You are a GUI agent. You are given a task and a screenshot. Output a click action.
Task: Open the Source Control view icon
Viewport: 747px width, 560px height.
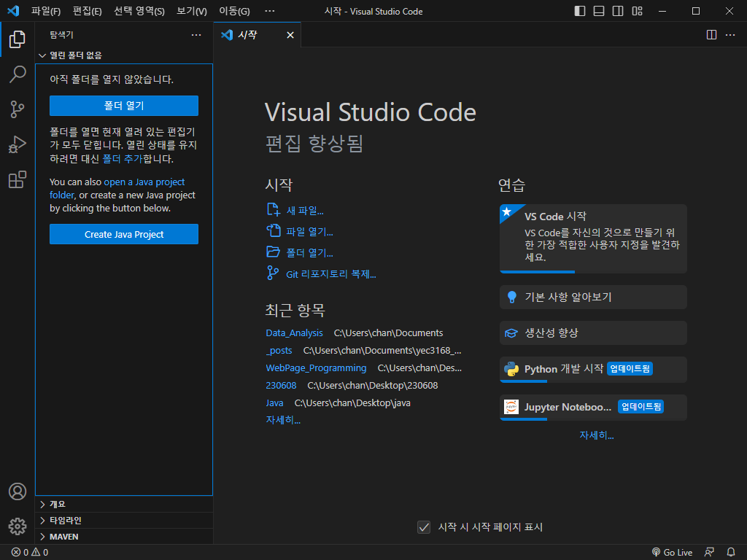pos(18,109)
